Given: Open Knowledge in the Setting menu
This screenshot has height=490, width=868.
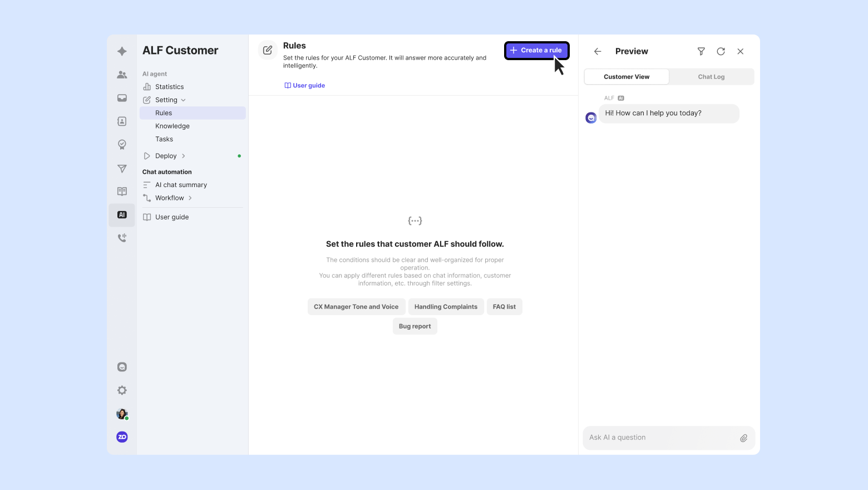Looking at the screenshot, I should [x=172, y=126].
